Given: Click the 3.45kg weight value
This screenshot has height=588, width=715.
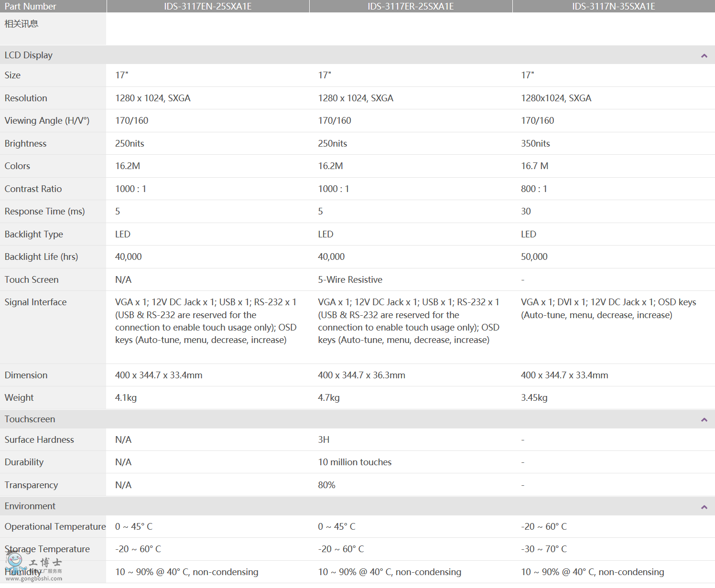Looking at the screenshot, I should tap(534, 397).
